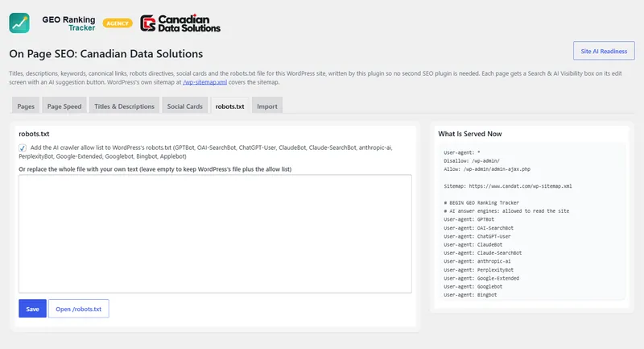Click the 'Or replace the whole file' label
The height and width of the screenshot is (349, 644).
[x=155, y=169]
